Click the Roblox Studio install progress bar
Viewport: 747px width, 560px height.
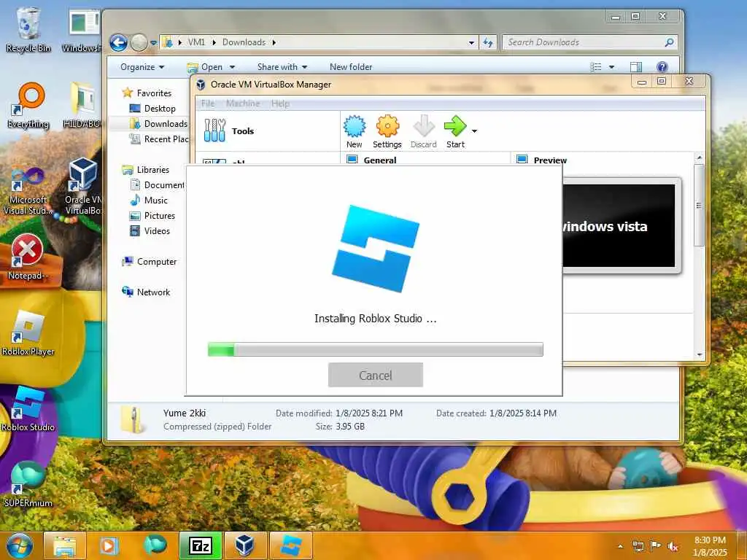376,349
